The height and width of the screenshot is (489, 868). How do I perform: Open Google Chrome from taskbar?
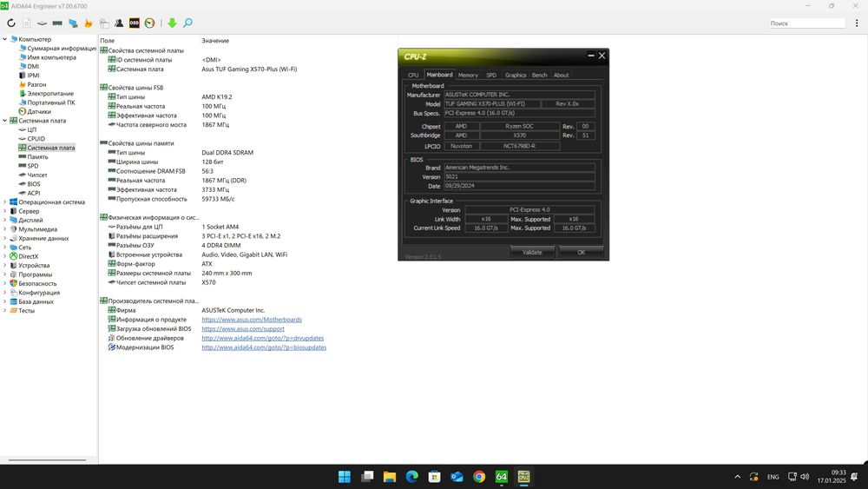tap(479, 477)
